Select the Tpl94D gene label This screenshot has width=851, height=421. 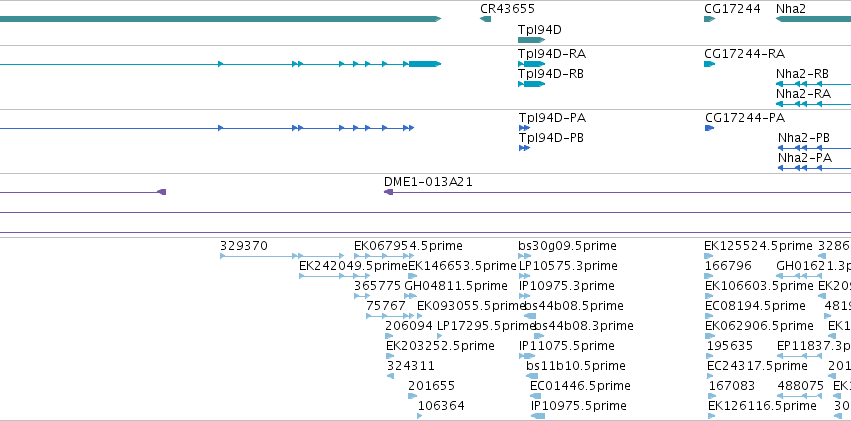539,29
